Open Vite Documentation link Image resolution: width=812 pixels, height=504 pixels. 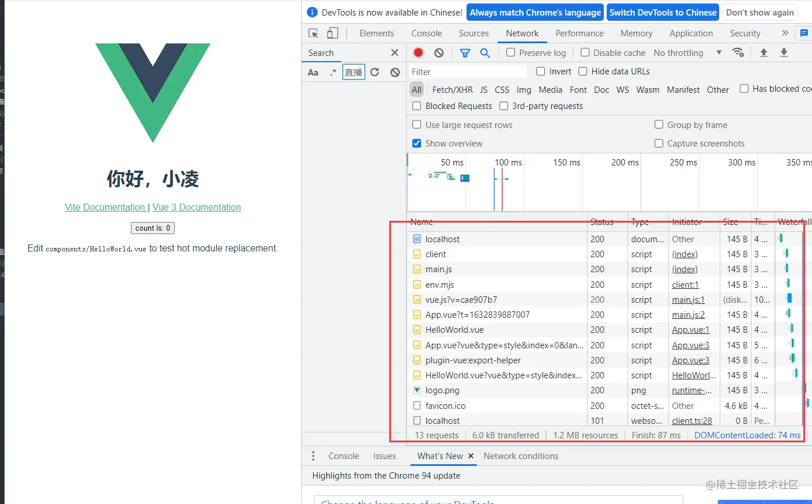pos(105,207)
